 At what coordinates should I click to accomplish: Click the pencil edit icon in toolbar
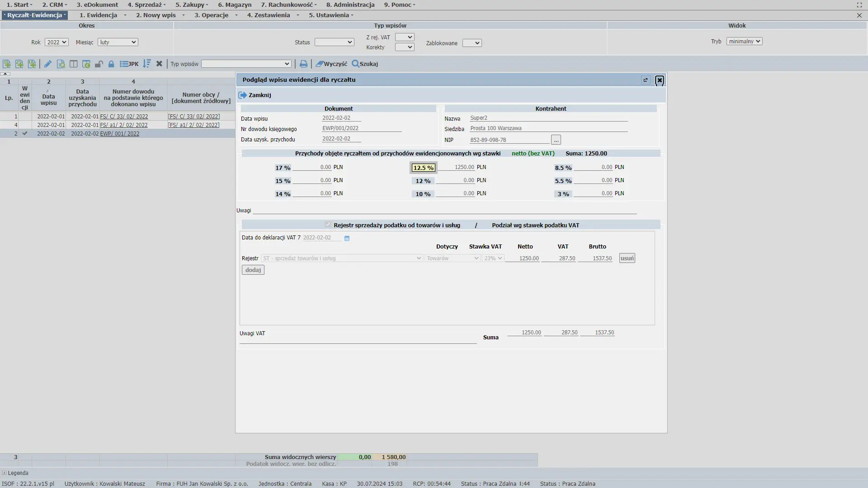click(47, 64)
